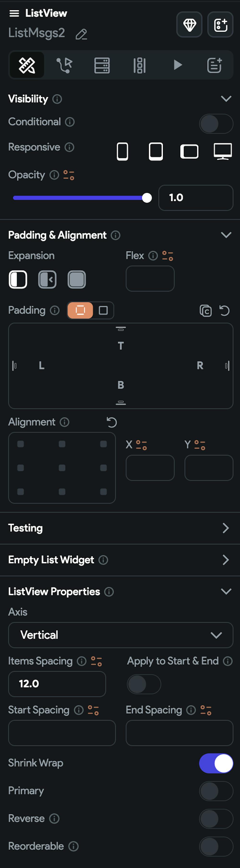The height and width of the screenshot is (868, 240).
Task: Open the Axis dropdown showing Vertical
Action: (120, 635)
